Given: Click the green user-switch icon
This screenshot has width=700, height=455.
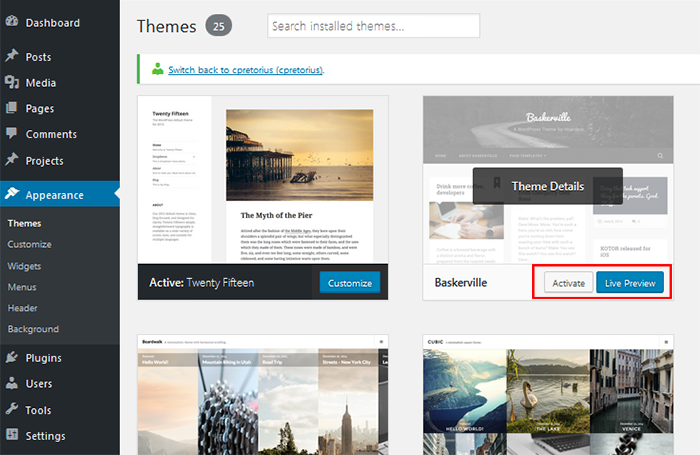Looking at the screenshot, I should point(158,69).
